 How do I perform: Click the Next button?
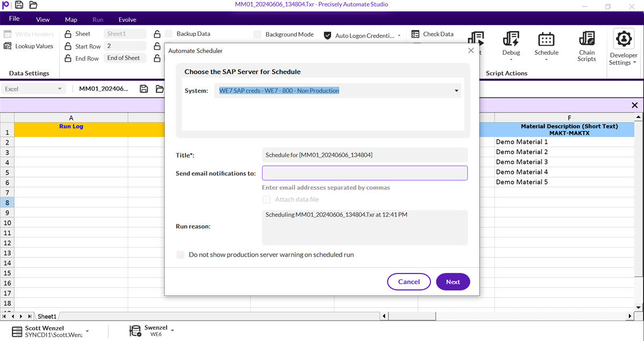453,281
